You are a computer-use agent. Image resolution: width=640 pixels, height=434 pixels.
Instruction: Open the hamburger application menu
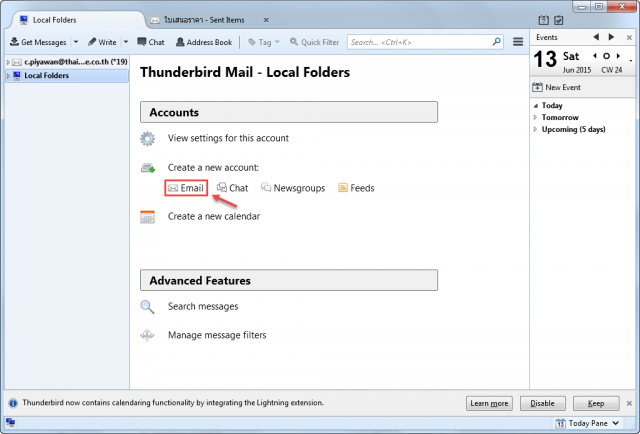pos(518,42)
